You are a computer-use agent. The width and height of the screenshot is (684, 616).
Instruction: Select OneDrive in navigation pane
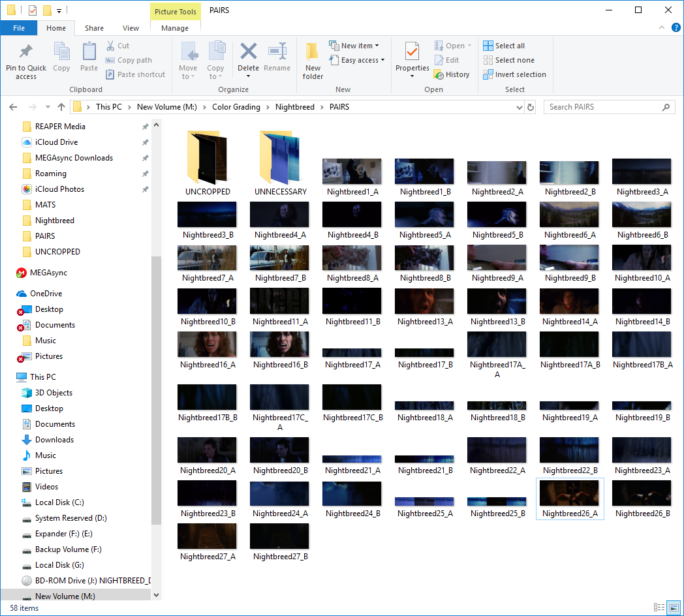[46, 294]
